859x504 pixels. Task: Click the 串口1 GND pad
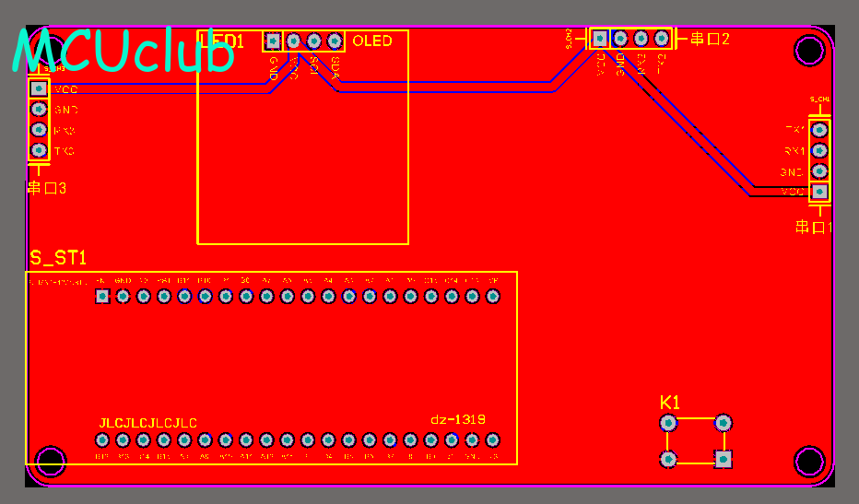point(819,171)
